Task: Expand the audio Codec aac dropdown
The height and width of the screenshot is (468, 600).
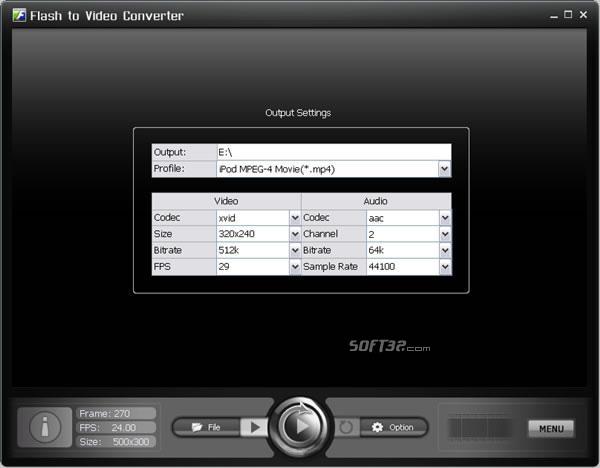Action: pyautogui.click(x=444, y=217)
